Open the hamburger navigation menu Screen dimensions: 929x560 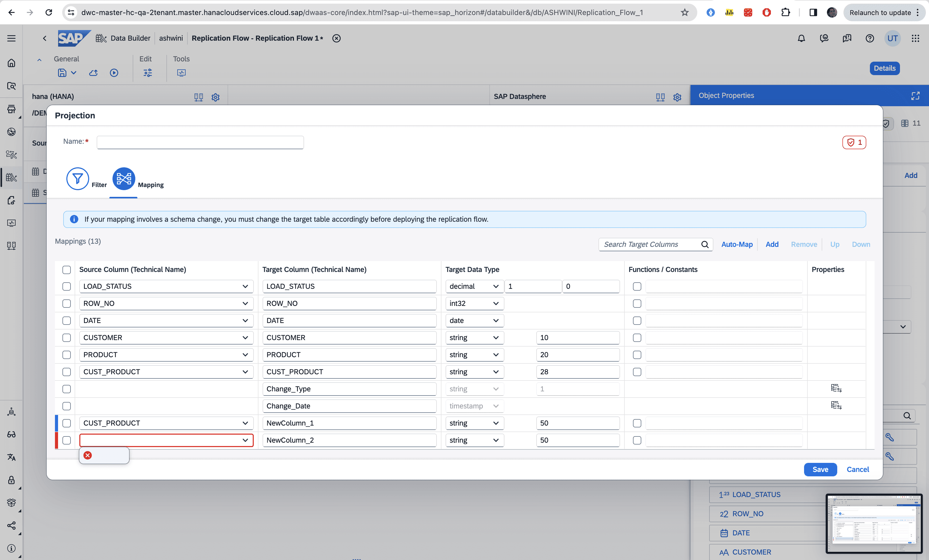pos(11,38)
